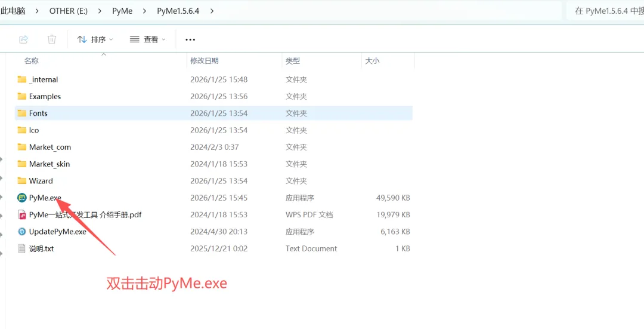Select the Fonts folder name

[x=38, y=113]
